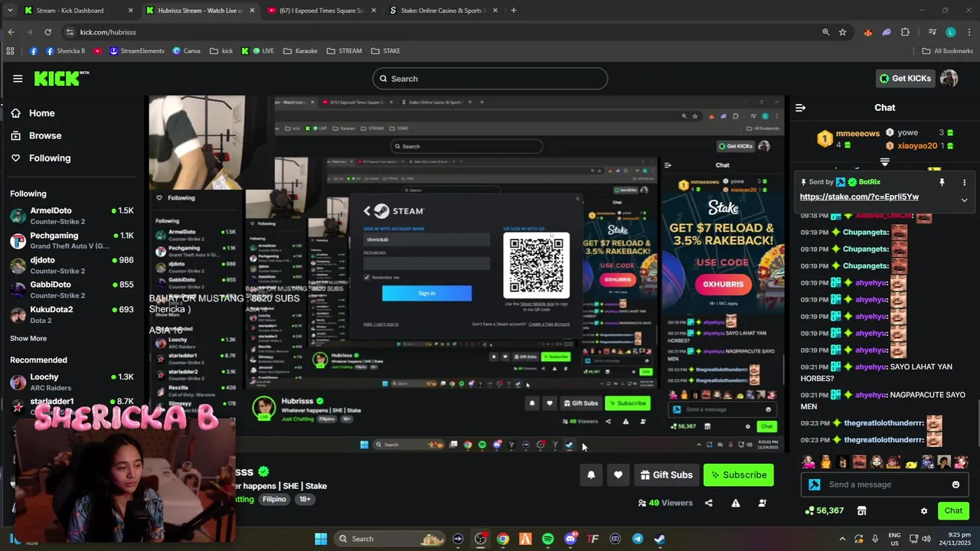
Task: Report the stream via warning icon
Action: pos(735,503)
